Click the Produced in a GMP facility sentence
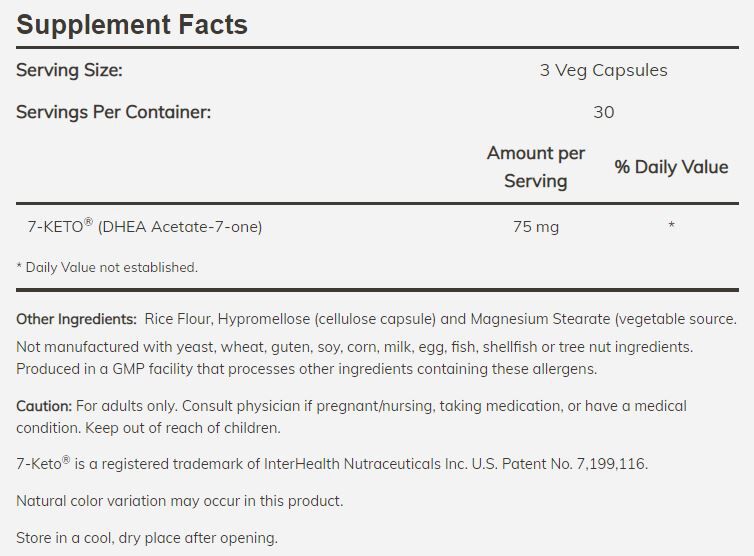754x556 pixels. click(x=306, y=369)
